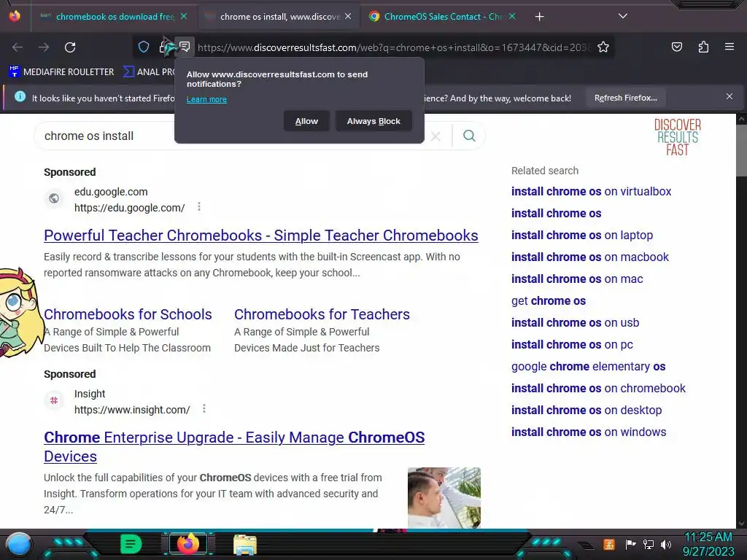747x560 pixels.
Task: Clear the search box with X
Action: coord(436,136)
